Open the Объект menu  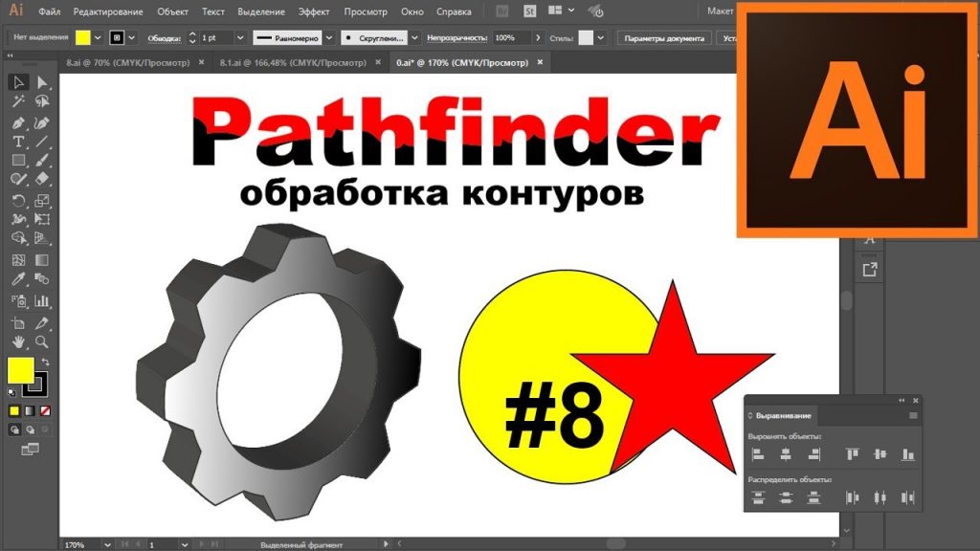pyautogui.click(x=172, y=11)
